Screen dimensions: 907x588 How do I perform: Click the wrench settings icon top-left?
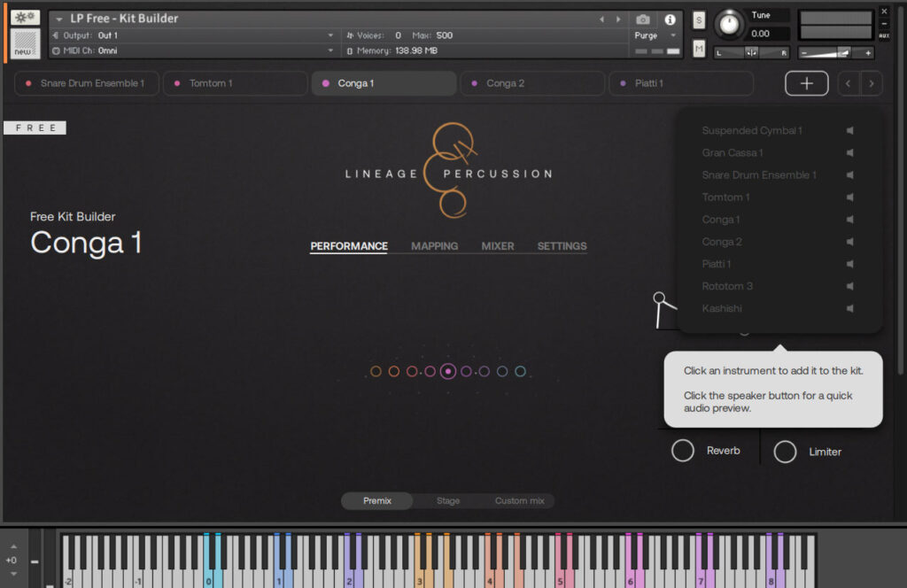tap(25, 18)
